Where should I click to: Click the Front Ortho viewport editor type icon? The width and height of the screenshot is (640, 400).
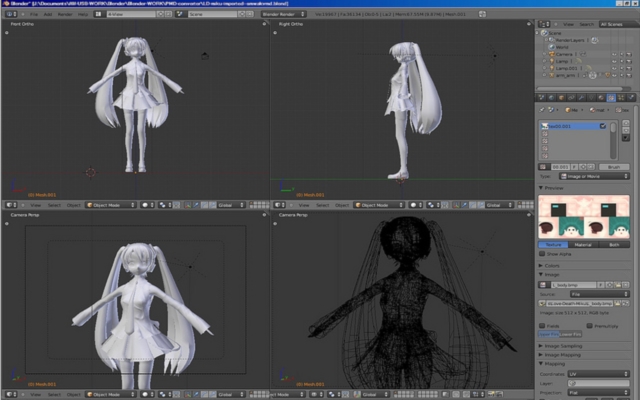[11, 205]
